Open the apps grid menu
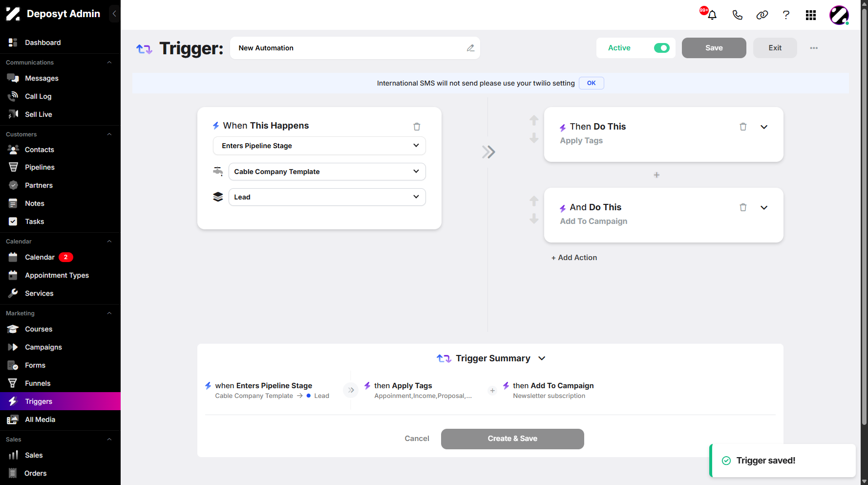Viewport: 868px width, 485px height. click(x=811, y=15)
